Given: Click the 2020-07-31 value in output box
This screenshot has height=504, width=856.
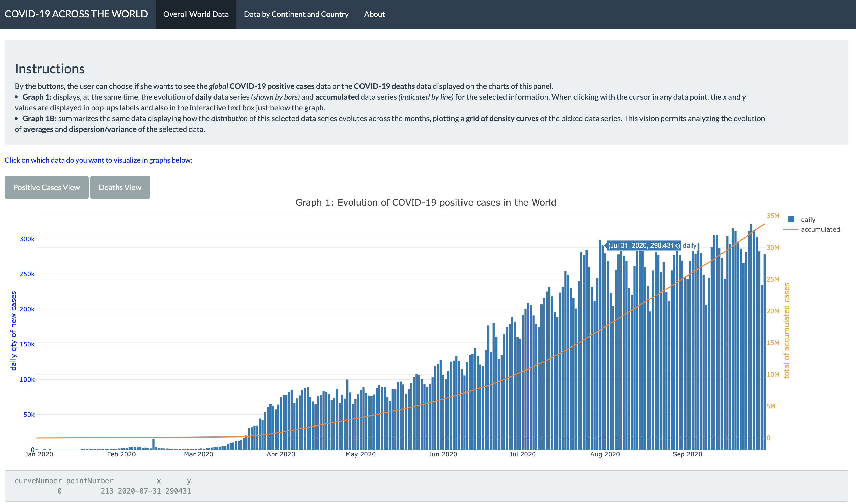Looking at the screenshot, I should coord(139,491).
